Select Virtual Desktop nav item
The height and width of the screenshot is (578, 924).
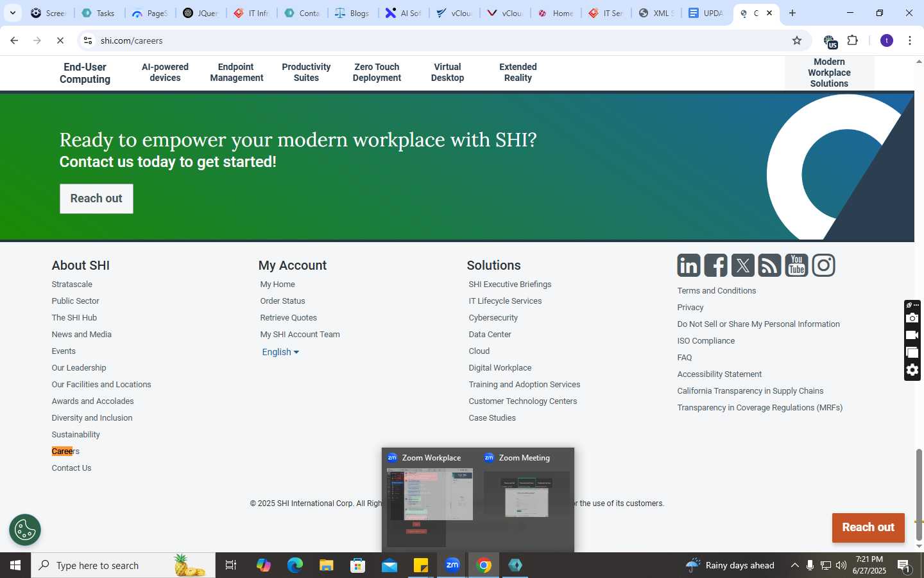[447, 73]
